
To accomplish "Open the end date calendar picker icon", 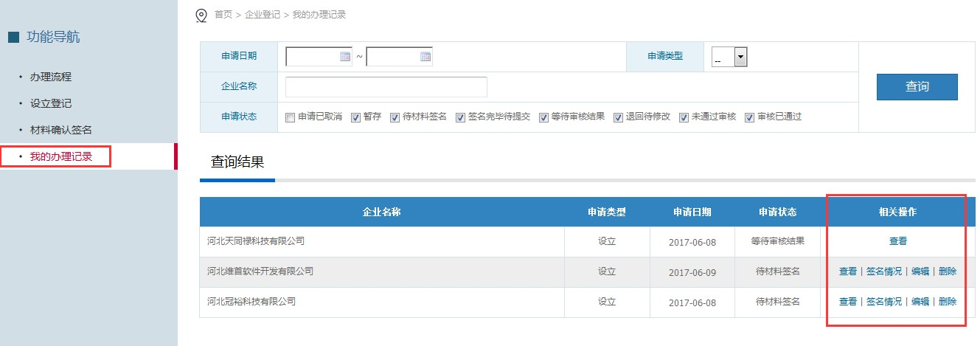I will (425, 57).
